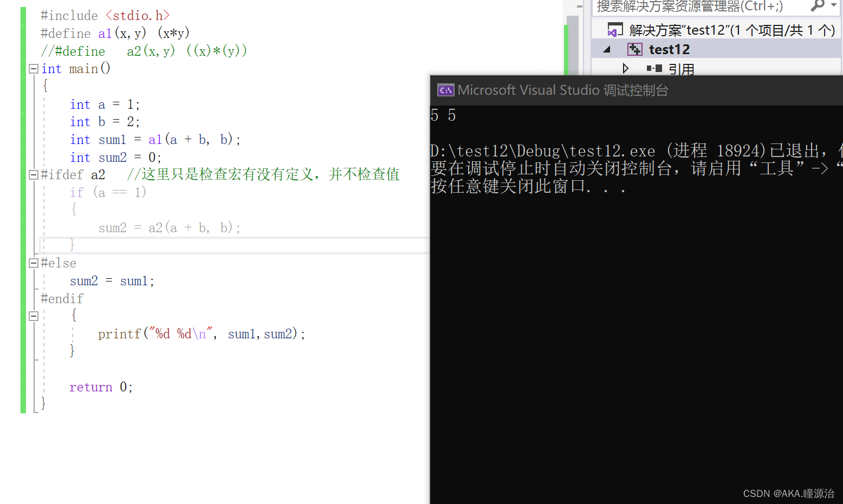Click the editor vertical scrollbar

pos(572,43)
